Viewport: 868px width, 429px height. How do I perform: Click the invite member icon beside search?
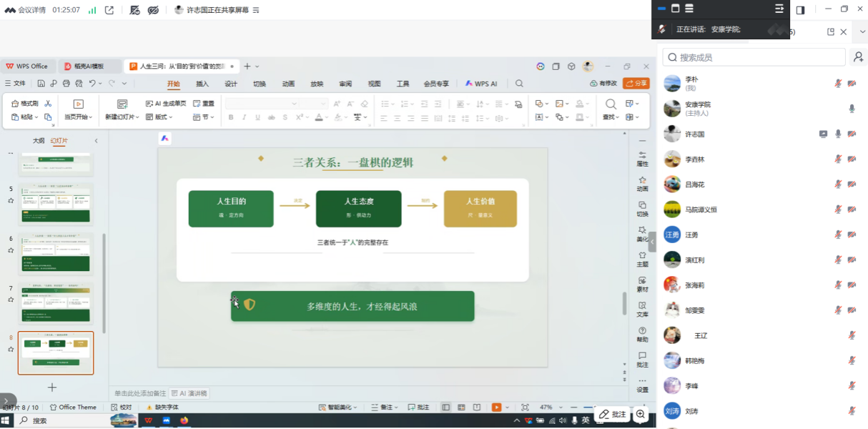(x=858, y=57)
